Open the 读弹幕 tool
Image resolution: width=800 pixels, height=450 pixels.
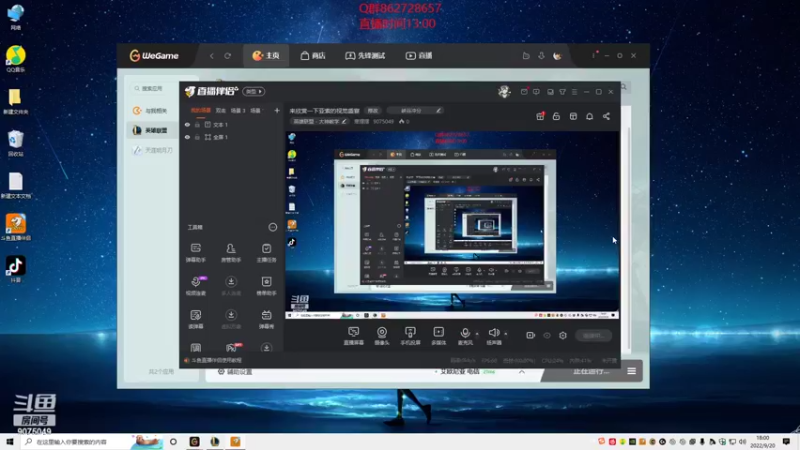coord(196,319)
